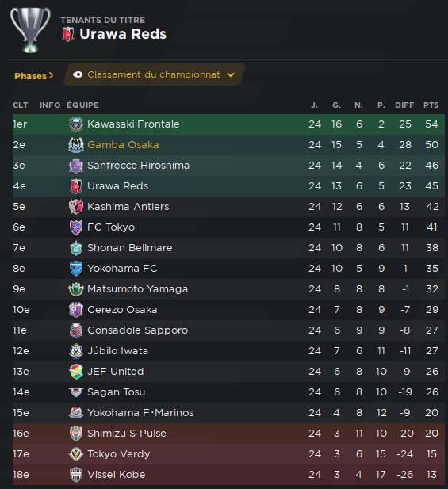Click the Sanfrecce Hiroshima club crest
Image resolution: width=448 pixels, height=489 pixels.
tap(76, 166)
